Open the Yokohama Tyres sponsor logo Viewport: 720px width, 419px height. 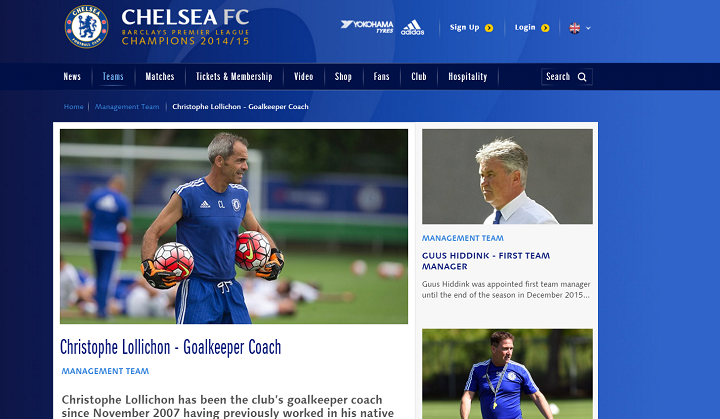367,27
